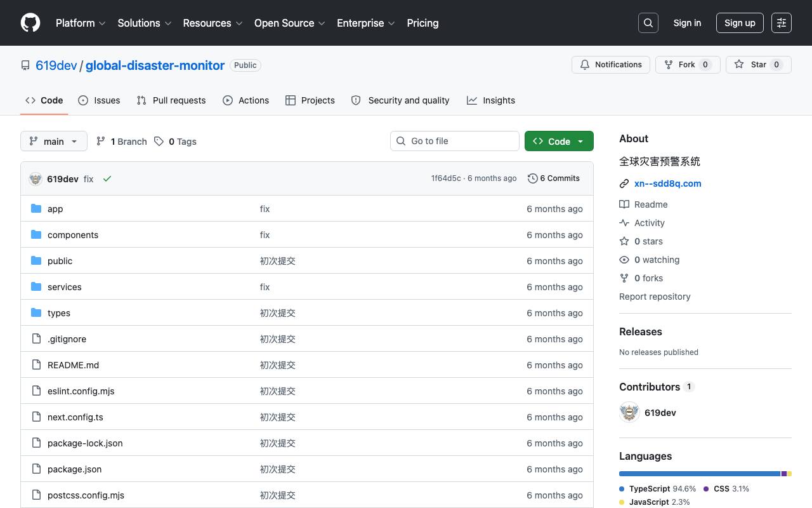Click the pulse icon beside Activity

[x=624, y=223]
